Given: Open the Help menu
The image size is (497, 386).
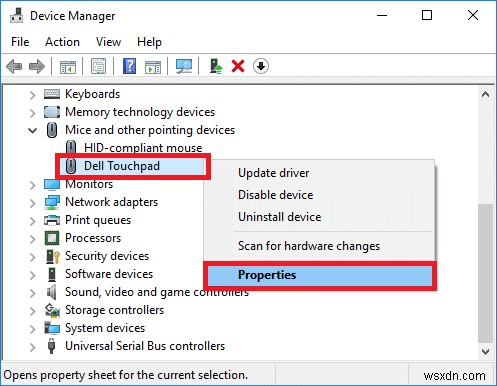Looking at the screenshot, I should (x=149, y=42).
